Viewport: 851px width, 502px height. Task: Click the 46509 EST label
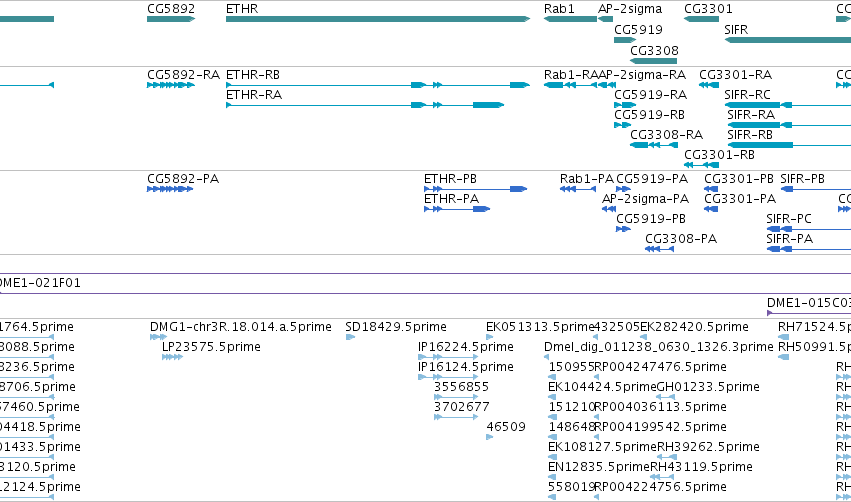(506, 427)
